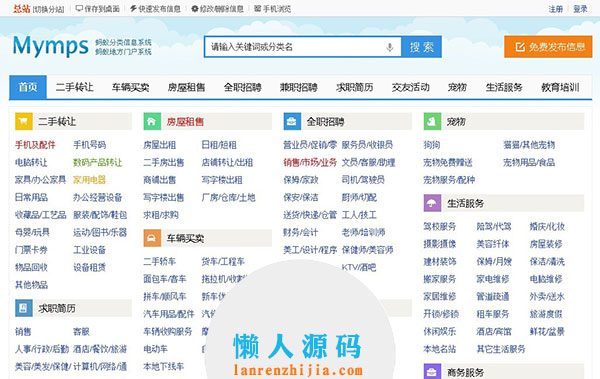The image size is (600, 379).
Task: Open the 搬家服务 link
Action: [x=440, y=279]
